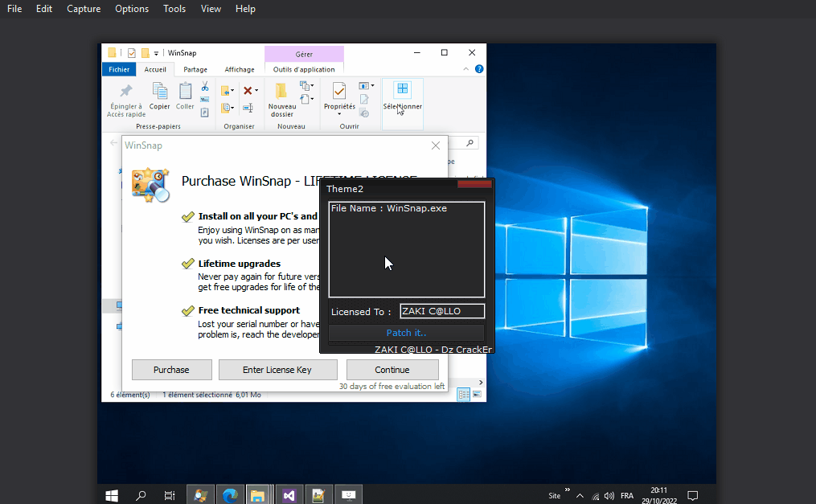Open the Options menu
Image resolution: width=816 pixels, height=504 pixels.
[132, 9]
